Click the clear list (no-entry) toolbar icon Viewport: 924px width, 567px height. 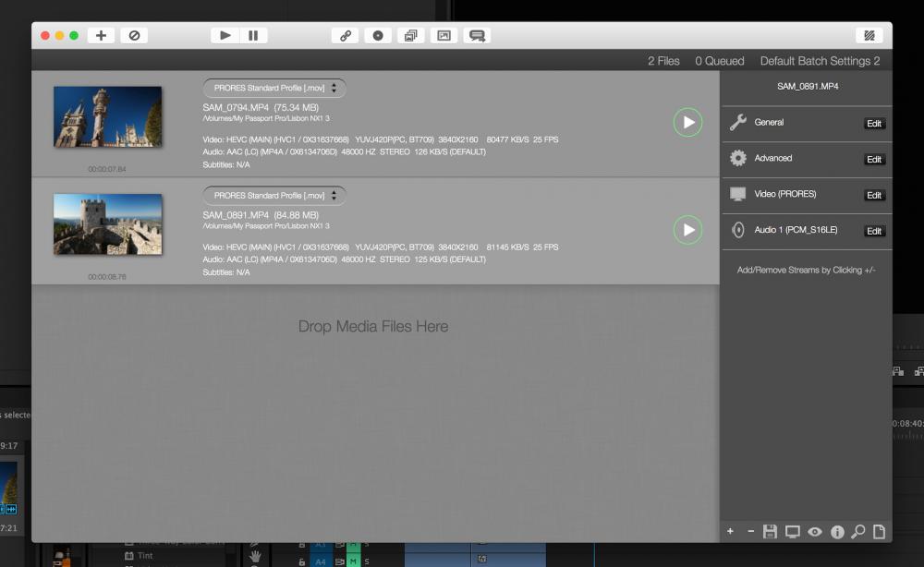[x=134, y=36]
